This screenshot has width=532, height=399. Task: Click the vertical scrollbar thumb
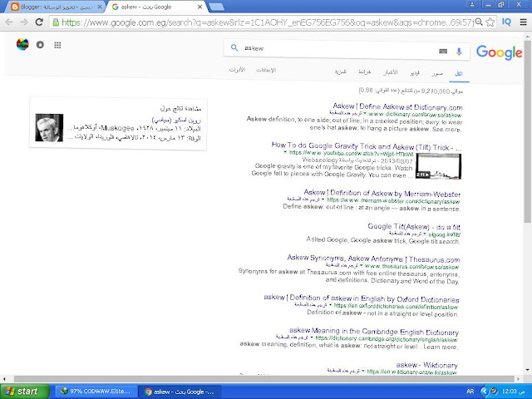click(x=528, y=131)
